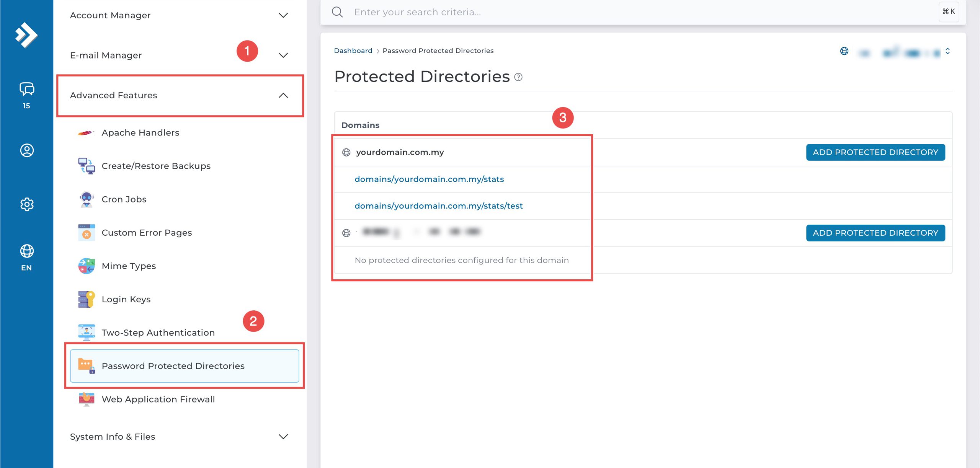Open the messages icon showing 15
980x468 pixels.
click(26, 89)
